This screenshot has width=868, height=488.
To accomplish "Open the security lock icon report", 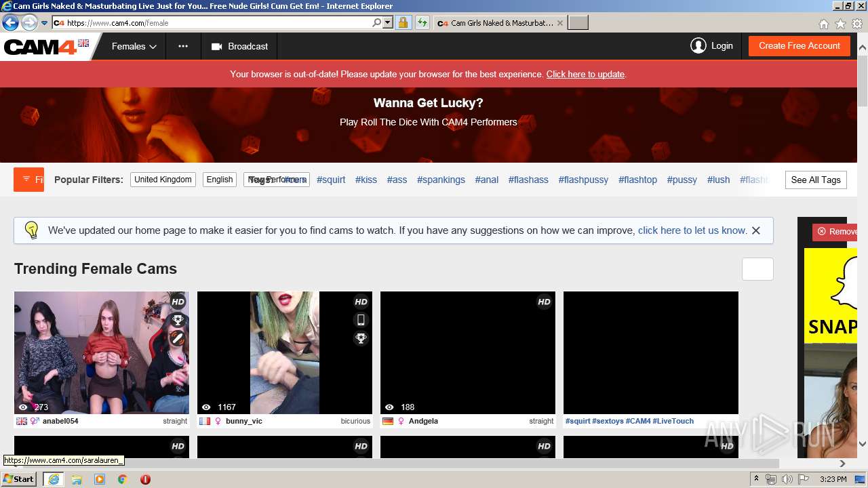I will tap(403, 22).
